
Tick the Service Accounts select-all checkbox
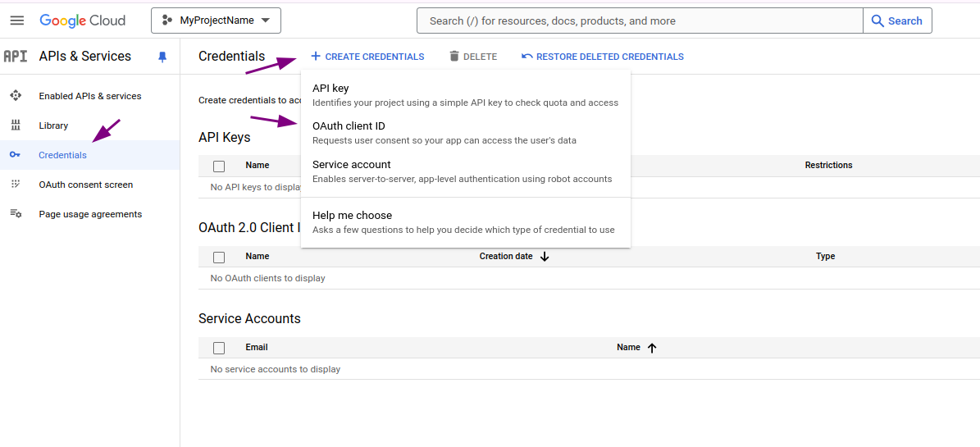219,348
